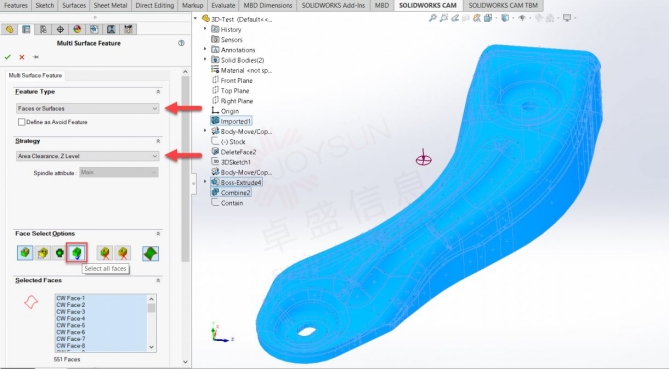Viewport: 669px width, 369px height.
Task: Click the rightmost green diamond face icon
Action: point(150,253)
